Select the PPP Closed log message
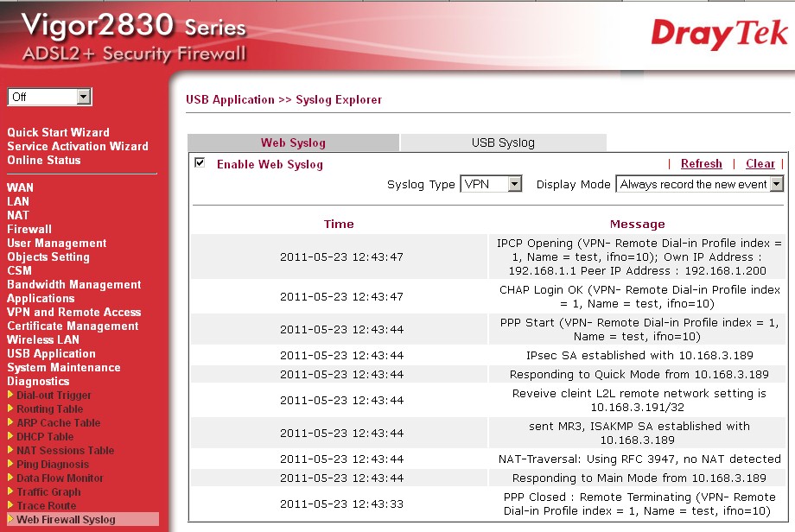The height and width of the screenshot is (532, 795). [x=638, y=504]
